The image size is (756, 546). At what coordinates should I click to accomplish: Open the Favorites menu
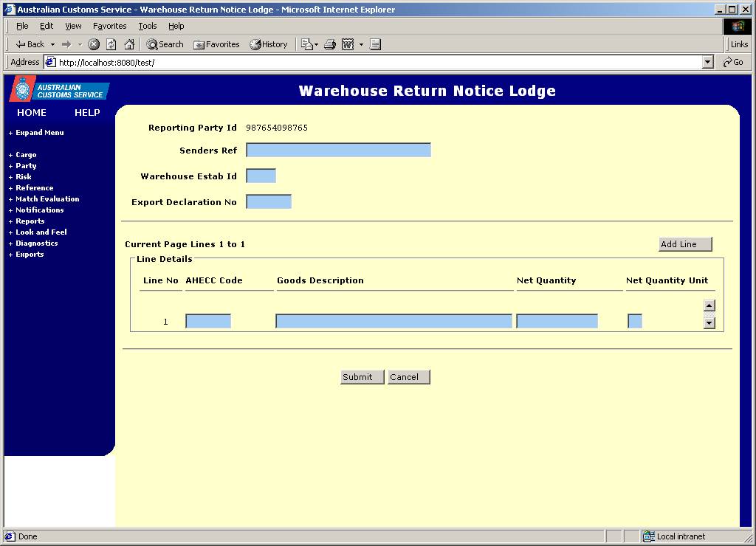[x=110, y=26]
